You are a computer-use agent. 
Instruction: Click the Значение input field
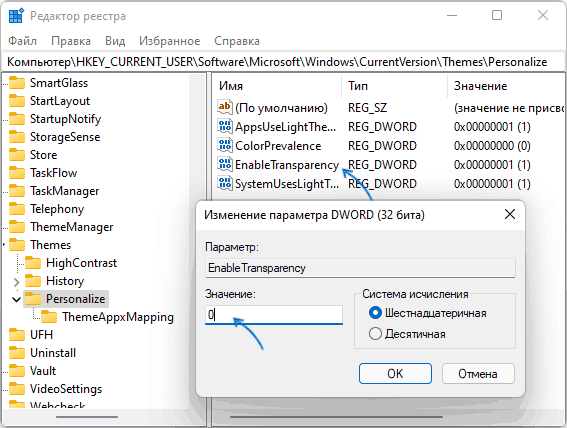pyautogui.click(x=274, y=315)
